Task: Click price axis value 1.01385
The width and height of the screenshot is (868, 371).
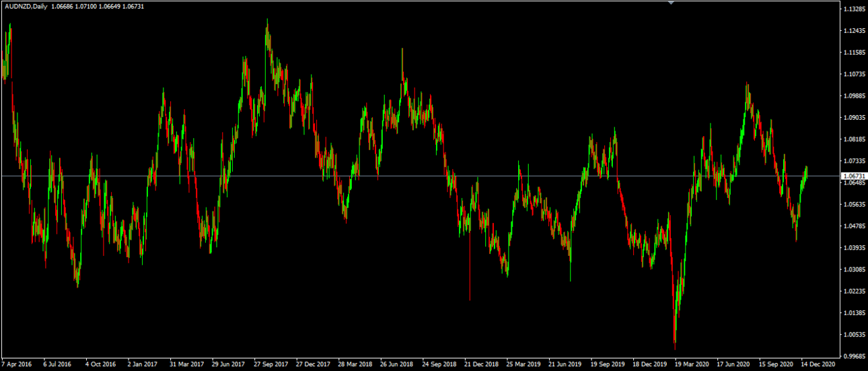Action: click(x=853, y=313)
